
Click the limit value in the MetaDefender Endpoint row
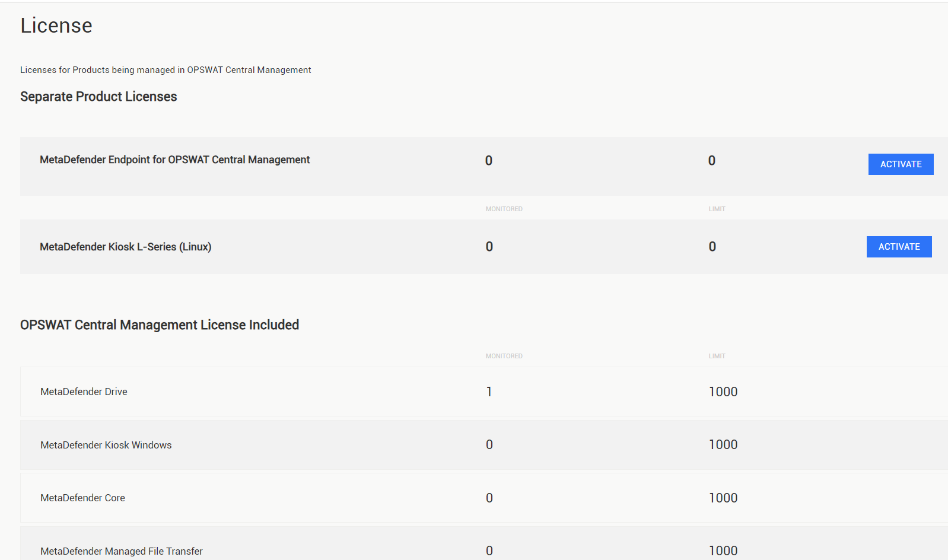click(x=712, y=161)
